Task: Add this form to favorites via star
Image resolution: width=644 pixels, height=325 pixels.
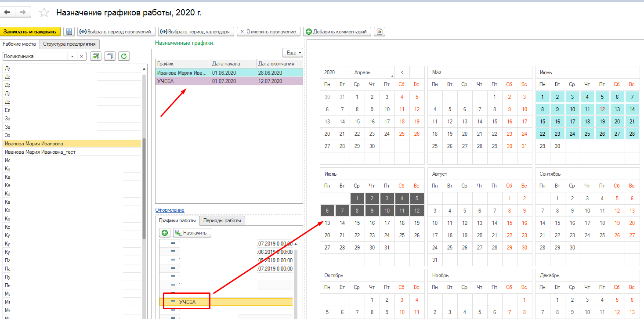Action: (44, 13)
